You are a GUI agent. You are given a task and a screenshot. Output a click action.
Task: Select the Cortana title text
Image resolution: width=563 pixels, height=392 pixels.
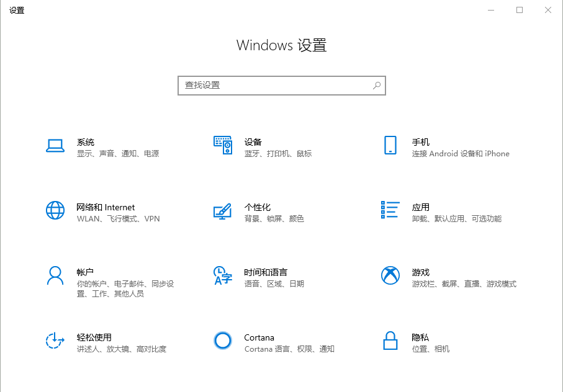259,338
